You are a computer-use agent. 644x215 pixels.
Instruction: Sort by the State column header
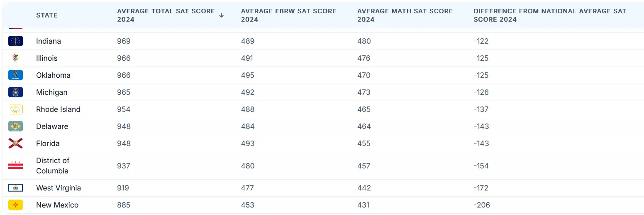click(47, 15)
